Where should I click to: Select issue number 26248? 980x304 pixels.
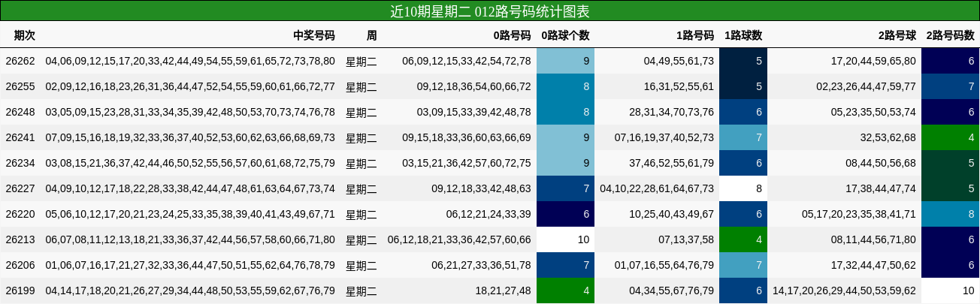tap(20, 112)
